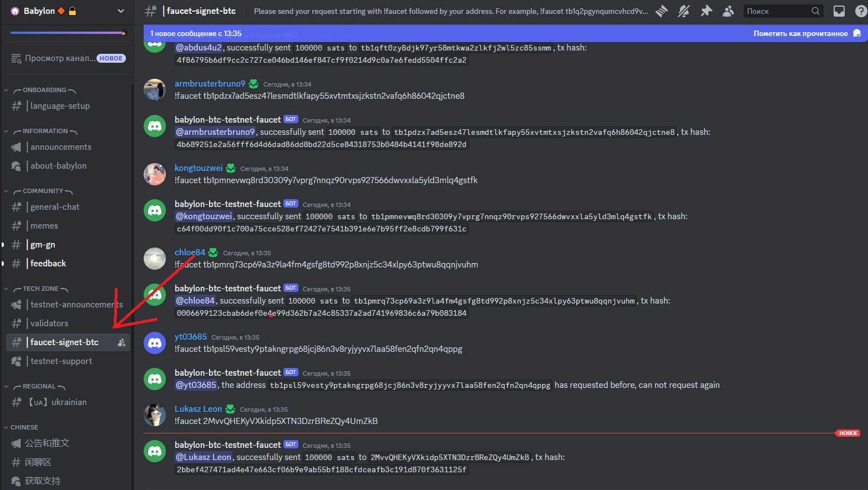Toggle channel notification mute bell
The image size is (868, 490).
click(684, 11)
